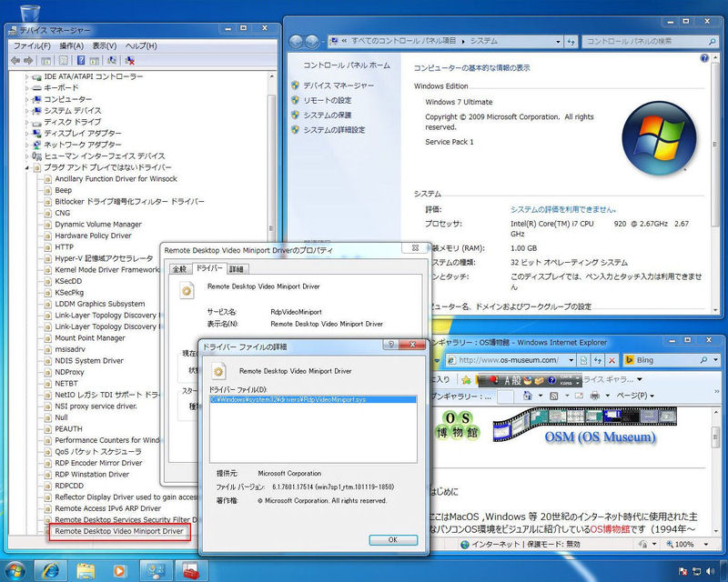Viewport: 728px width, 582px height.
Task: Click the Refresh icon in Internet Explorer
Action: point(598,360)
